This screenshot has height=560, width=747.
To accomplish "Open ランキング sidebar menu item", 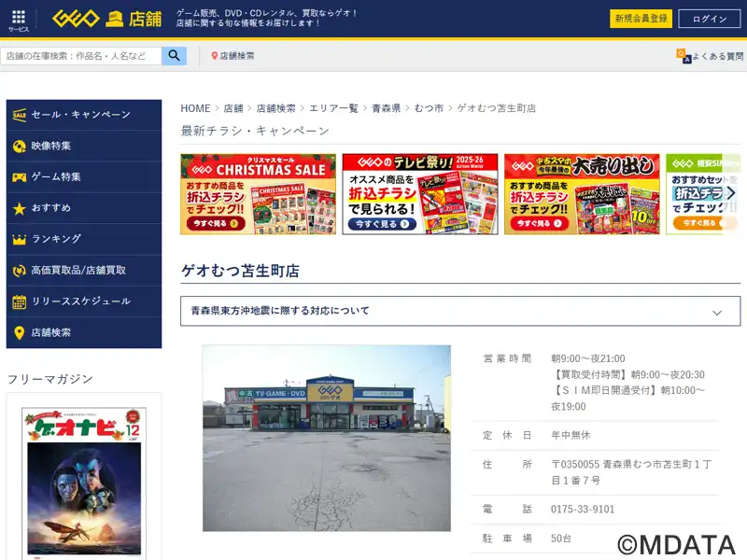I will [x=84, y=239].
